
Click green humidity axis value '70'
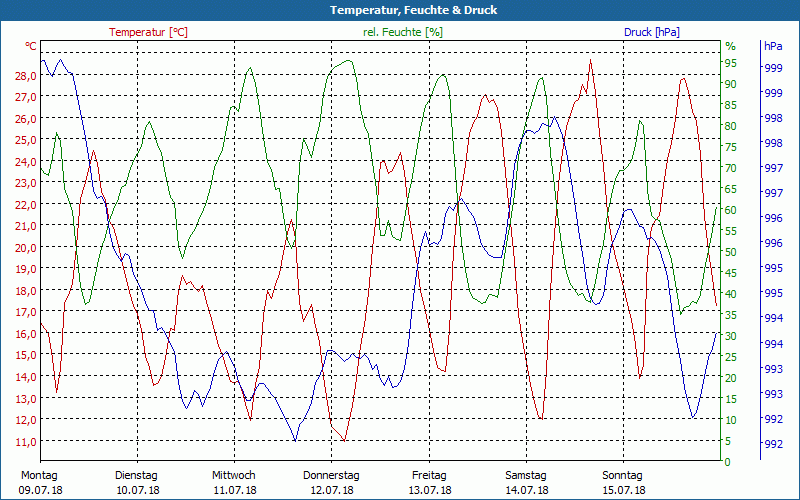click(x=731, y=168)
